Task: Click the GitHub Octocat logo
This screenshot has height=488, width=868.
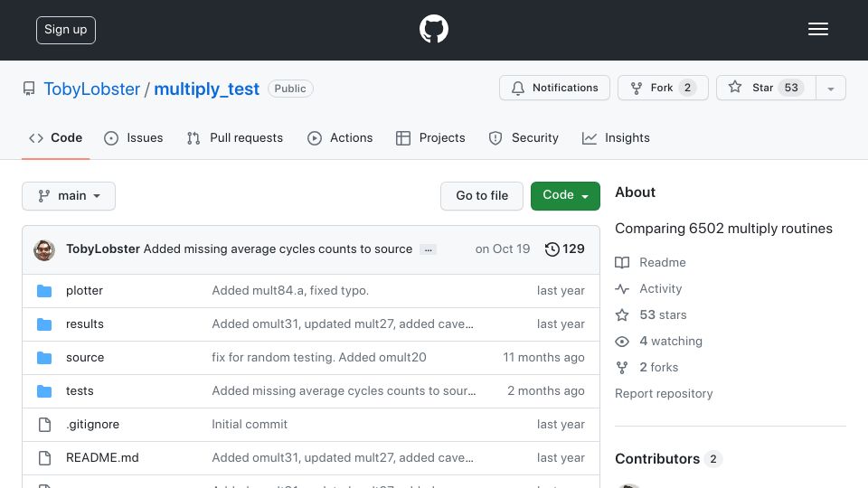Action: pos(433,29)
